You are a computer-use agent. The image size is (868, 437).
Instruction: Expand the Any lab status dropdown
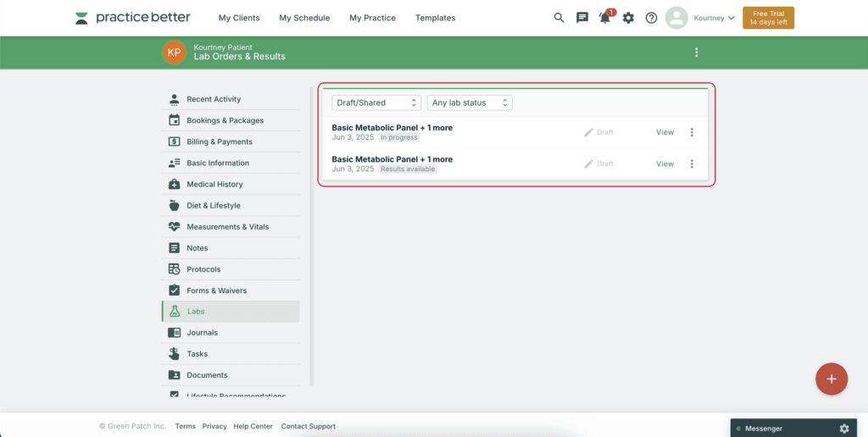470,102
